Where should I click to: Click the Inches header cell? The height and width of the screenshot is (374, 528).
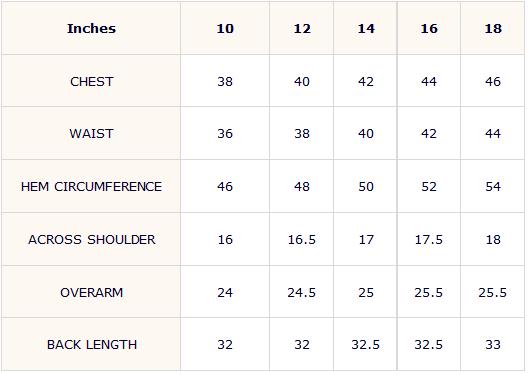coord(91,29)
